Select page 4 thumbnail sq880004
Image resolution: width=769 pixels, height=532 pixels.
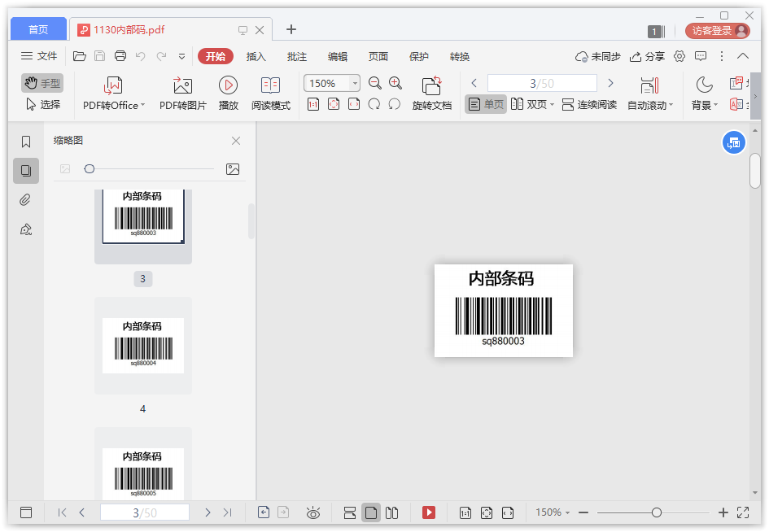coord(143,346)
